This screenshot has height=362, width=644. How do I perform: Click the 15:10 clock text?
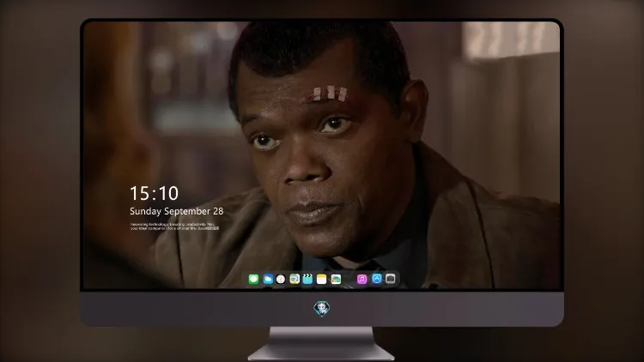pos(154,193)
